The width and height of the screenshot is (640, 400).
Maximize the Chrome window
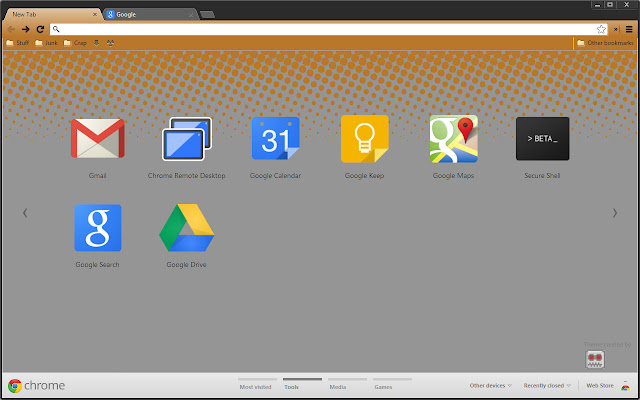coord(610,4)
